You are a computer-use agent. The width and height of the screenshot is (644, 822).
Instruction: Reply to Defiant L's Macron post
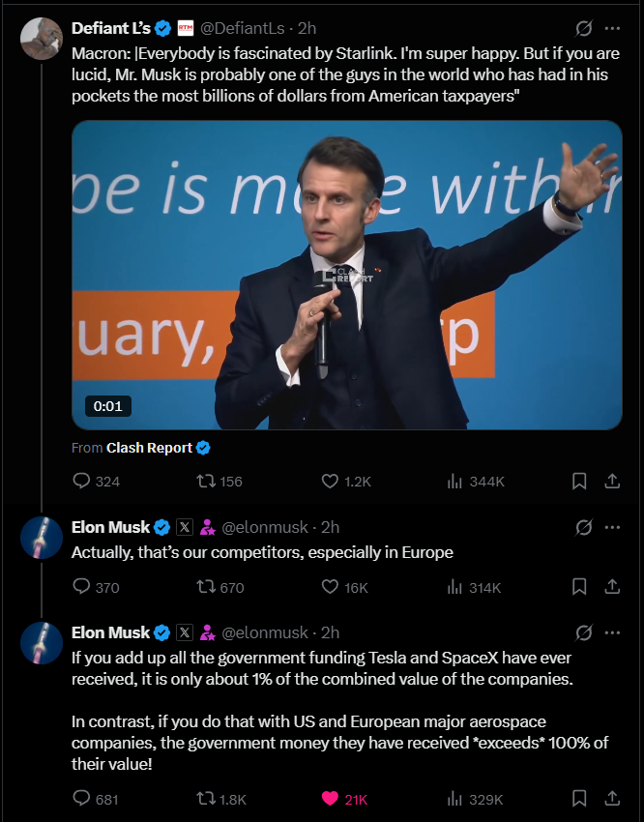[83, 481]
